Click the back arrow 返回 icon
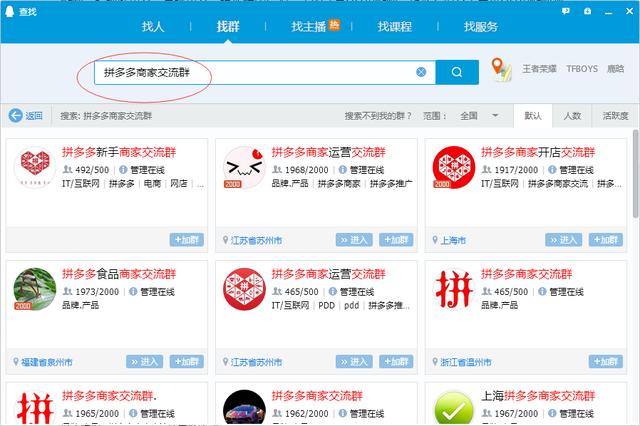This screenshot has height=426, width=640. pyautogui.click(x=16, y=115)
